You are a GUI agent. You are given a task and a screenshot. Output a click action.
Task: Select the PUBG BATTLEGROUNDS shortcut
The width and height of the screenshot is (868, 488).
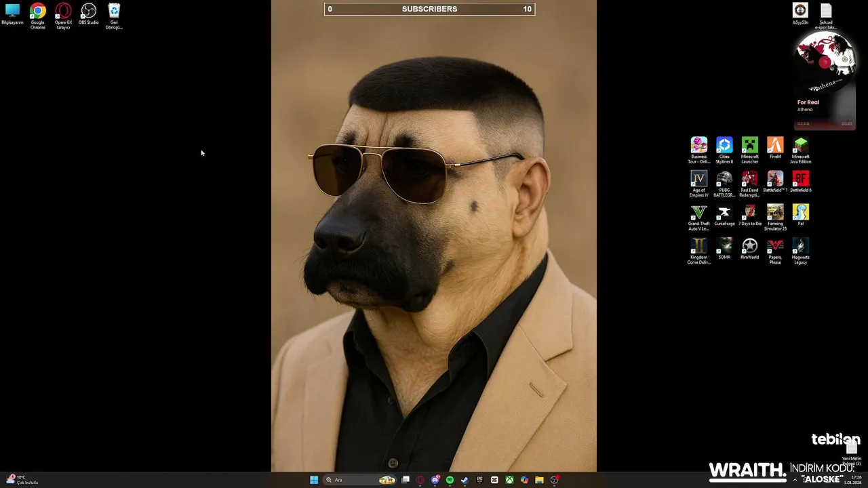pyautogui.click(x=724, y=184)
